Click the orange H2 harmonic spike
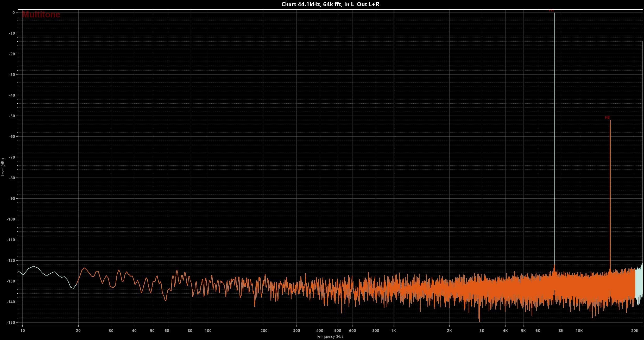This screenshot has width=644, height=340. tap(610, 195)
